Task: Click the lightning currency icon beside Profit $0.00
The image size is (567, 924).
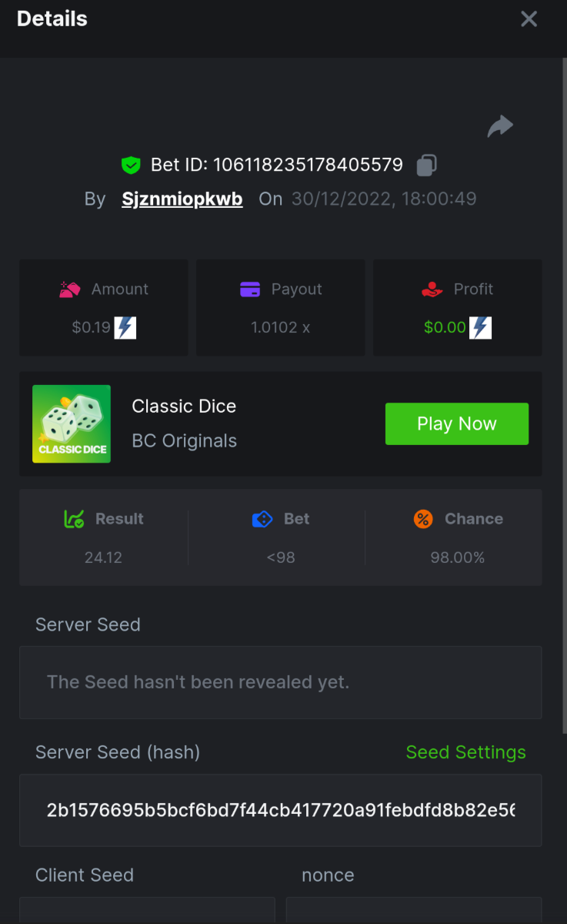Action: coord(481,327)
